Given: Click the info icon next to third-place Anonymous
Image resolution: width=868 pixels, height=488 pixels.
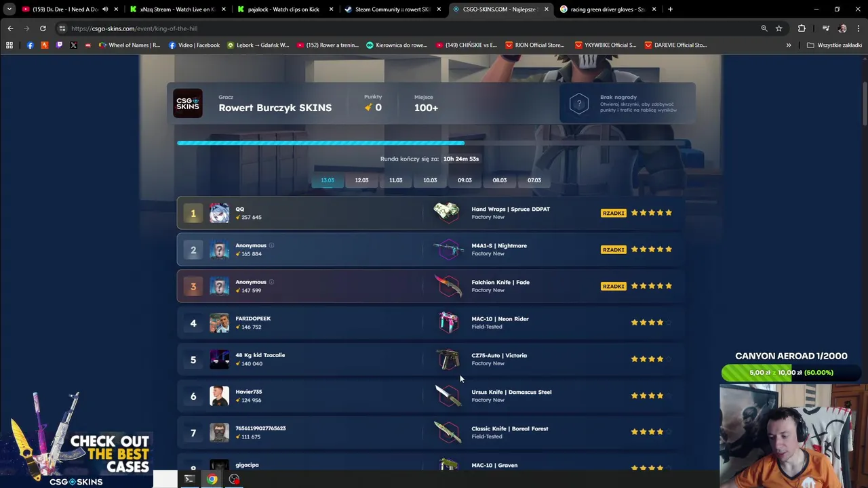Looking at the screenshot, I should [x=271, y=282].
